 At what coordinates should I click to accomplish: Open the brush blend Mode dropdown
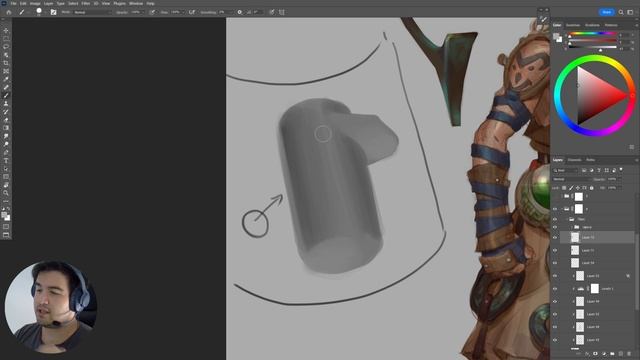(x=92, y=12)
